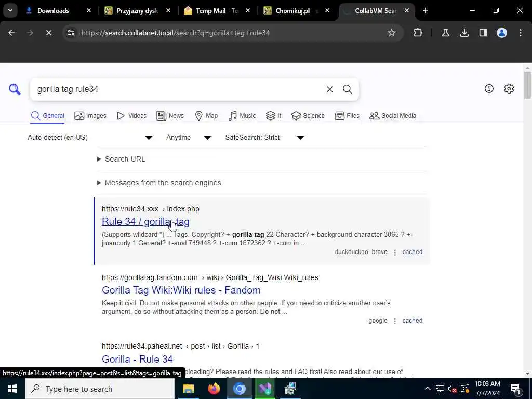Close the CollabVM Search tab
This screenshot has height=399, width=532.
click(406, 11)
